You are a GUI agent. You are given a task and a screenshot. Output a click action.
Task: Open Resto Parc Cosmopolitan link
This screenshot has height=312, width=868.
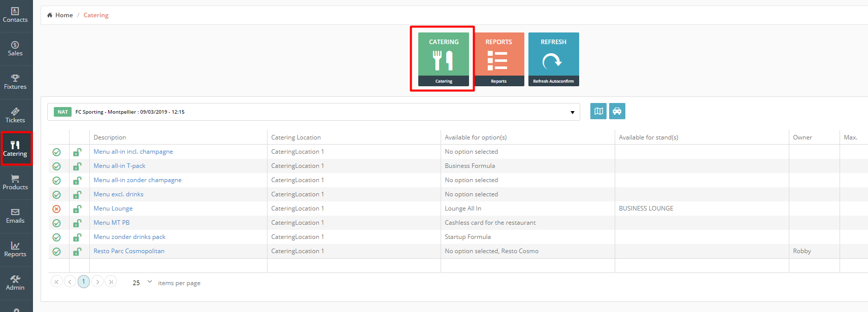pyautogui.click(x=129, y=251)
